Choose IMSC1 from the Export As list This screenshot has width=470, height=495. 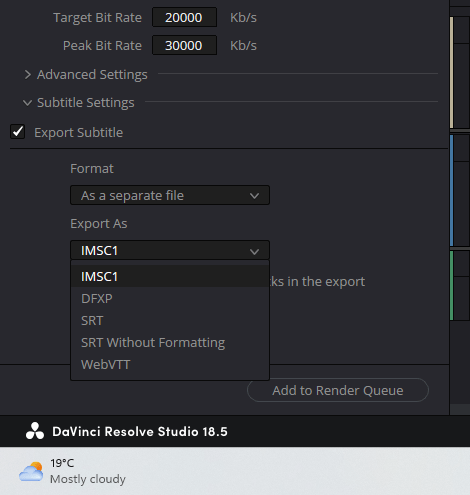170,276
